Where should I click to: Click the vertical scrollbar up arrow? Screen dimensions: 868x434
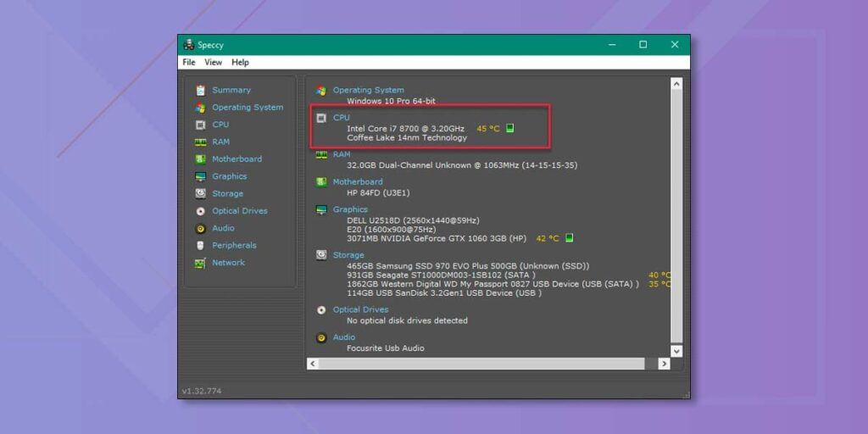(676, 84)
